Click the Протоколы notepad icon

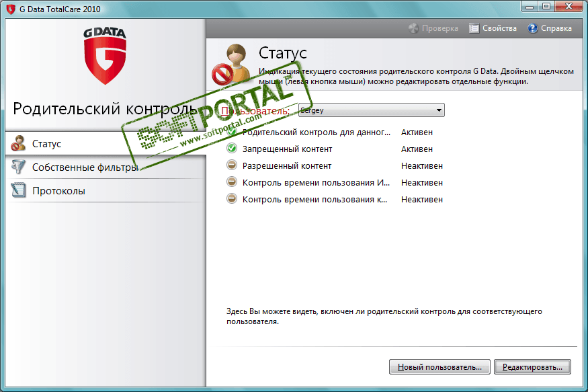point(18,190)
